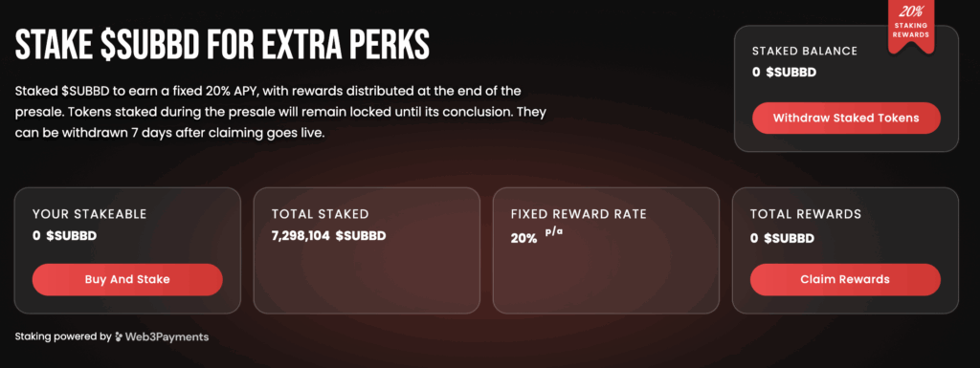980x368 pixels.
Task: Open the Web3Payments link text
Action: (167, 336)
